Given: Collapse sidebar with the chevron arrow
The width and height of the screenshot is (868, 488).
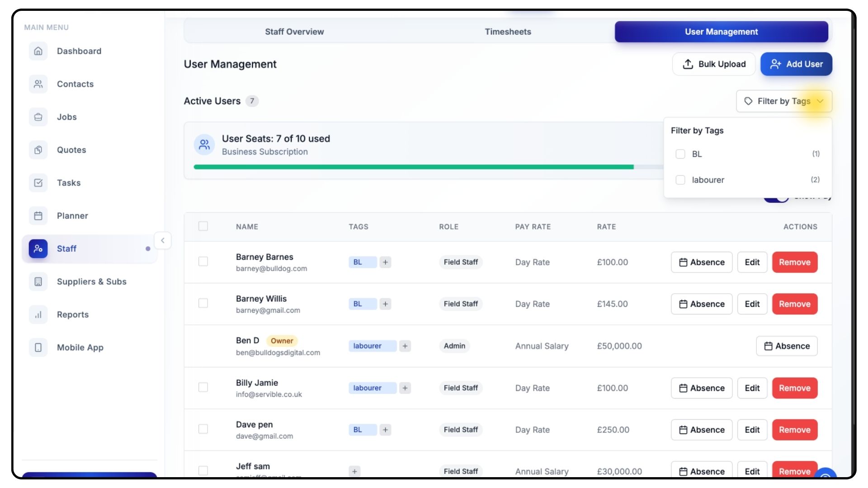Looking at the screenshot, I should [163, 240].
